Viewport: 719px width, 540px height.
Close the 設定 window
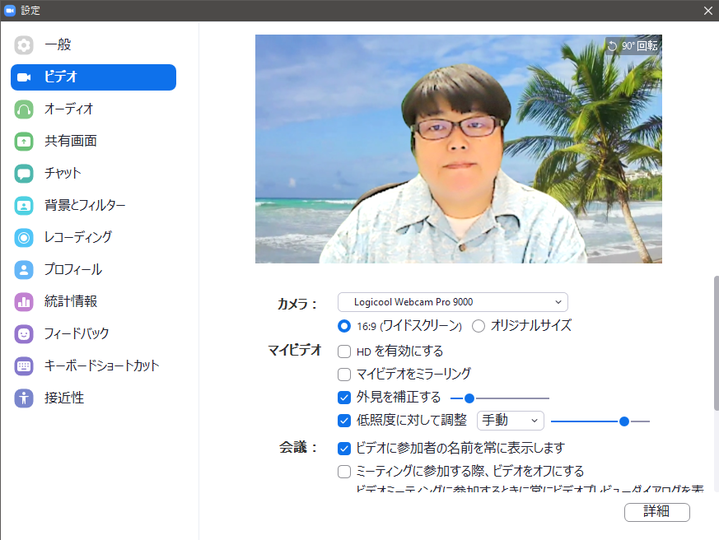708,11
